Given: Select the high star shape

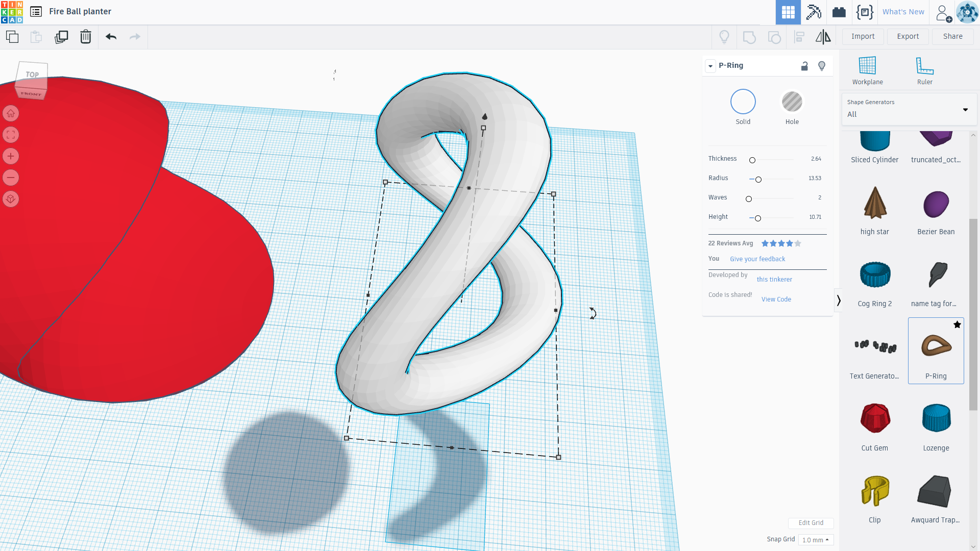Looking at the screenshot, I should tap(874, 210).
